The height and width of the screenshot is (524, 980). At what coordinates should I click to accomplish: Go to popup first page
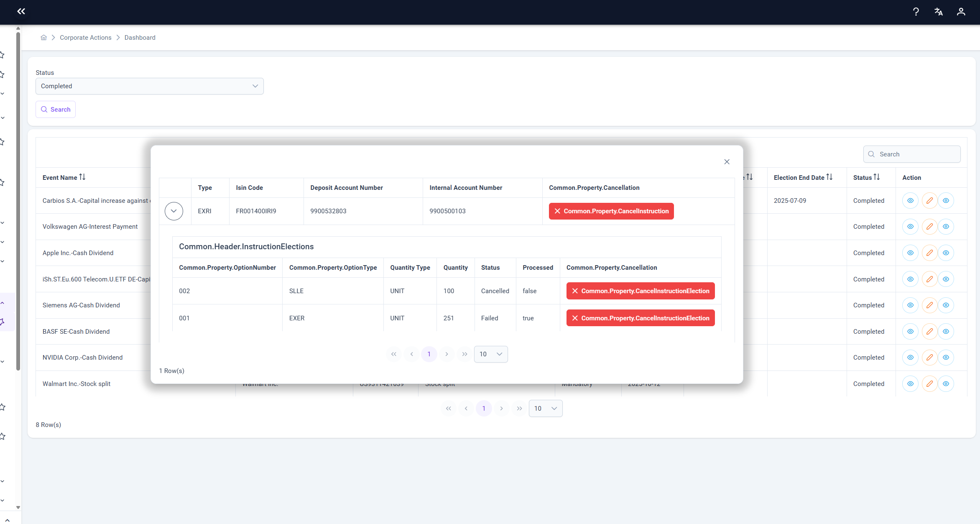tap(393, 354)
